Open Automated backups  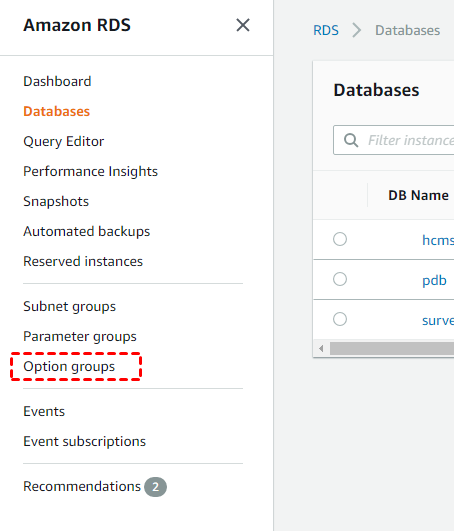87,231
